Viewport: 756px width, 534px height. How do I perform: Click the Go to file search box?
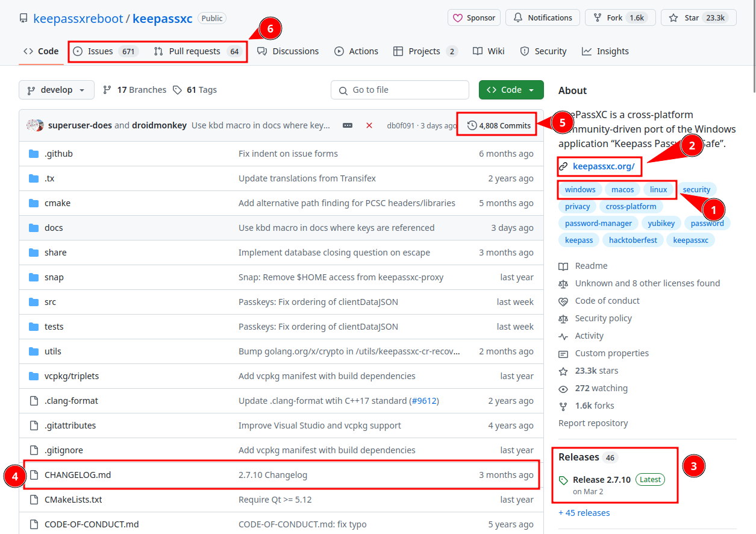pyautogui.click(x=399, y=89)
